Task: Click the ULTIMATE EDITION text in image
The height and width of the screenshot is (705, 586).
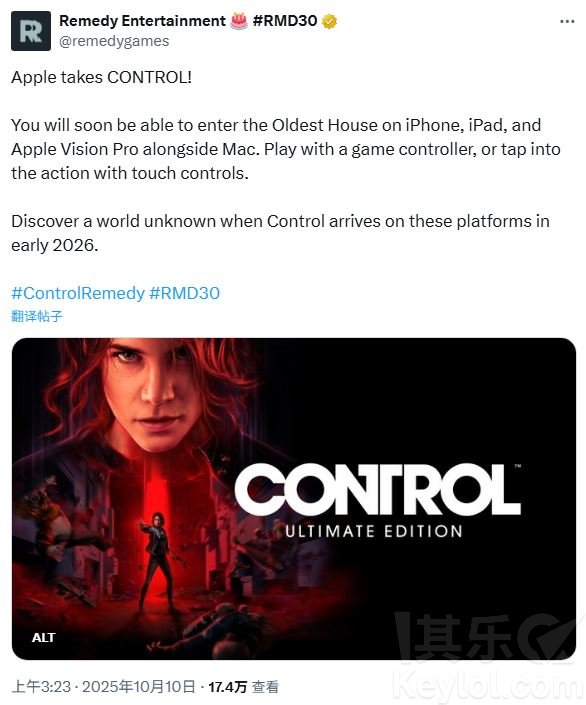Action: click(x=374, y=531)
